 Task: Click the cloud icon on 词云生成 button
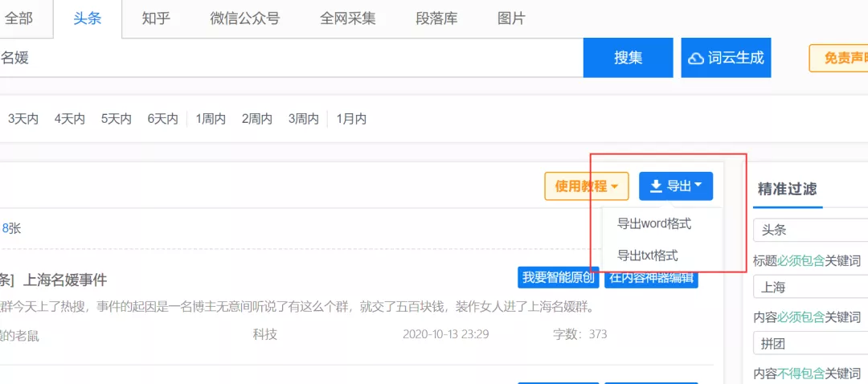tap(696, 58)
